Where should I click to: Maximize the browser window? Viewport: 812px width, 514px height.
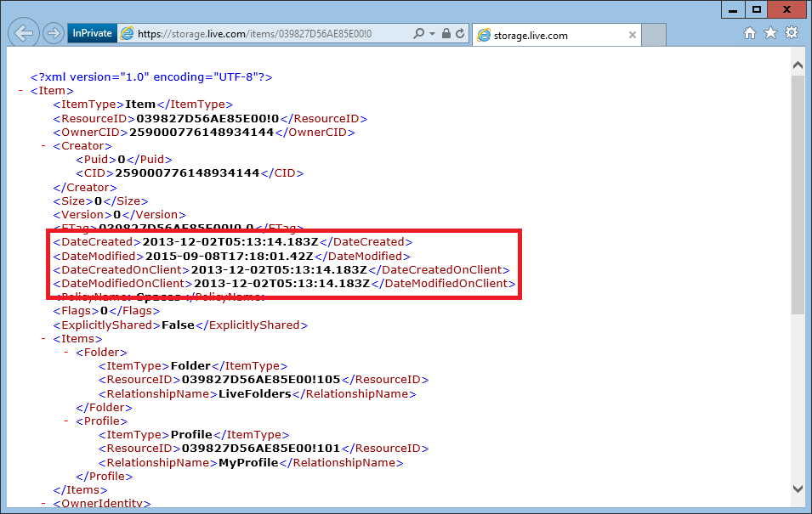[x=757, y=10]
